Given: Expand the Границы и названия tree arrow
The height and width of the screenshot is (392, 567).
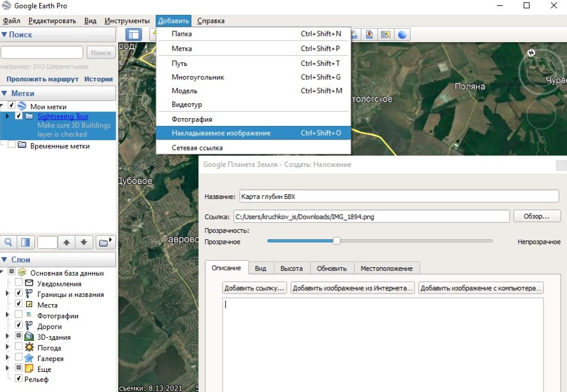Looking at the screenshot, I should 7,293.
